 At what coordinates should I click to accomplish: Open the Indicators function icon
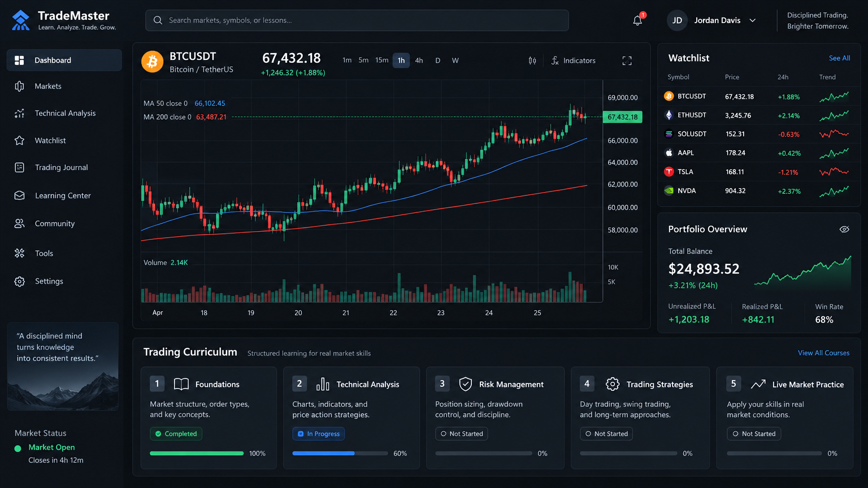point(555,60)
